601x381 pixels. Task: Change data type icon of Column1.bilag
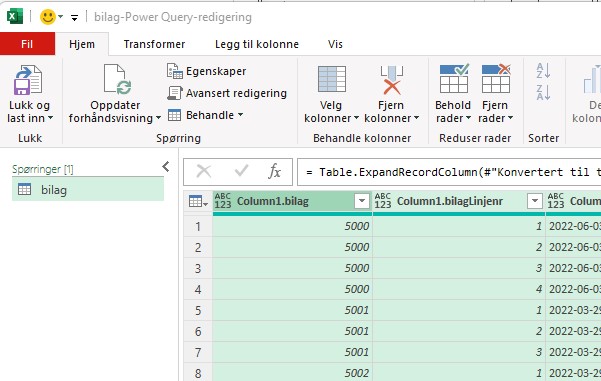[223, 201]
